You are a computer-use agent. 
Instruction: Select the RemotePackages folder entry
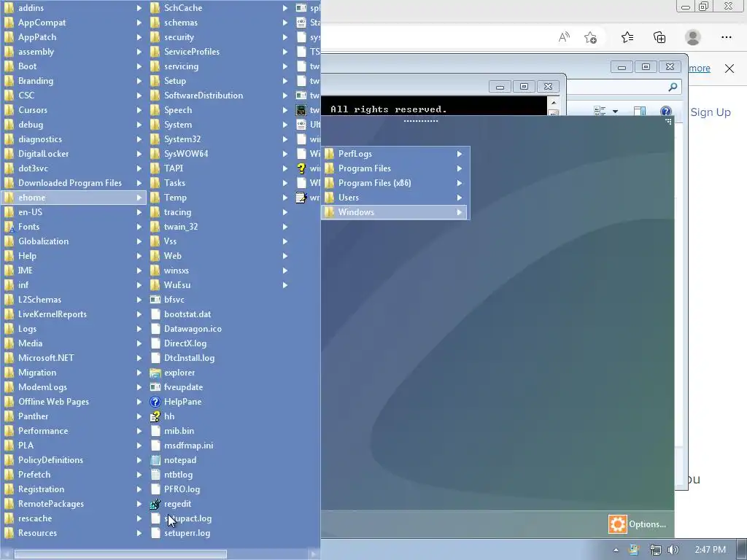click(51, 504)
